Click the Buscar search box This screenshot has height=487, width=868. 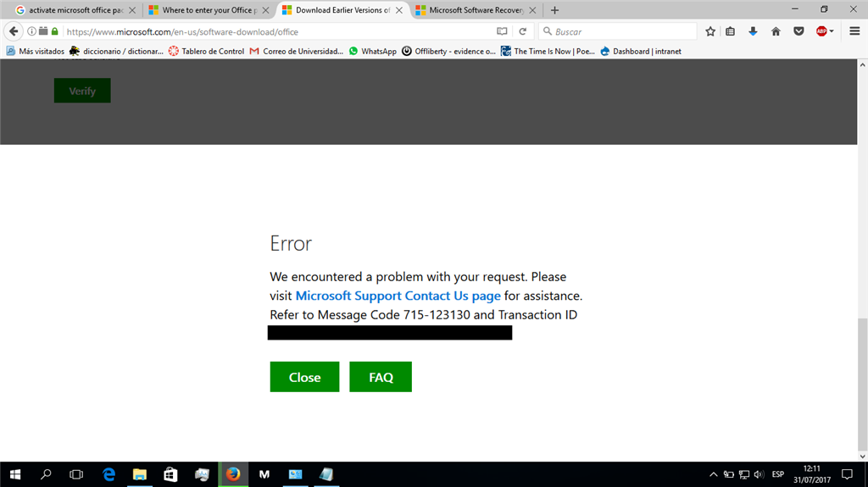[x=620, y=31]
